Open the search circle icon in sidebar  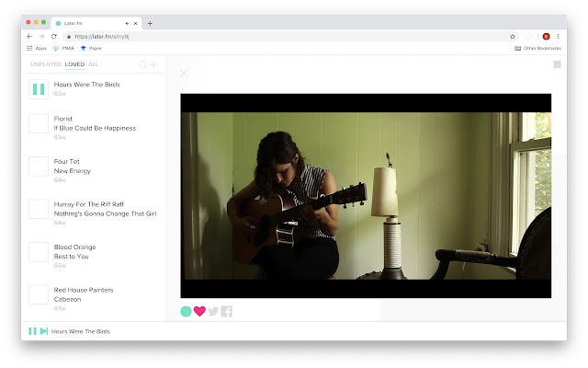(x=142, y=64)
